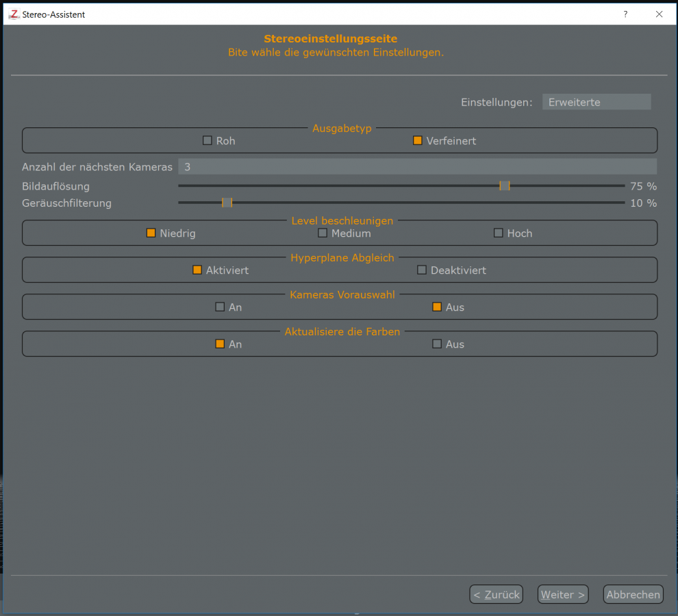
Task: Select Roh as Ausgabetyp
Action: point(208,141)
